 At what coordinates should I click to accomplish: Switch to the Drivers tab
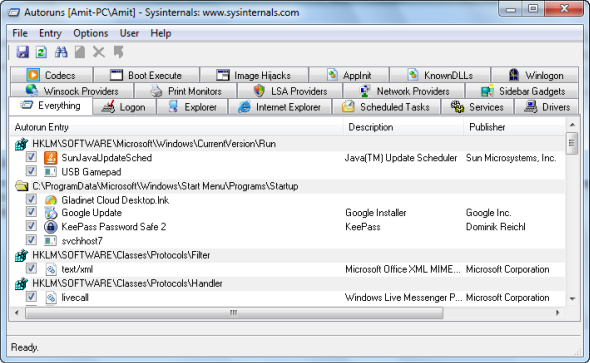tap(547, 107)
